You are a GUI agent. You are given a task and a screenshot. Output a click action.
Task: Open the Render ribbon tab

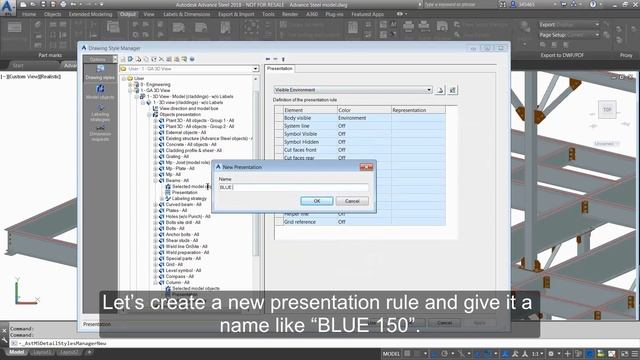pyautogui.click(x=290, y=14)
